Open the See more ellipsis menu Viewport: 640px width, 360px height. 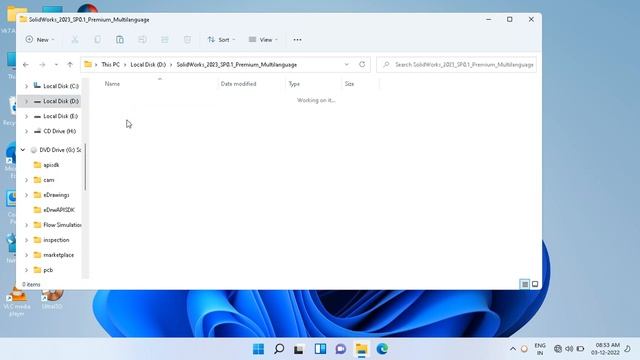point(297,40)
